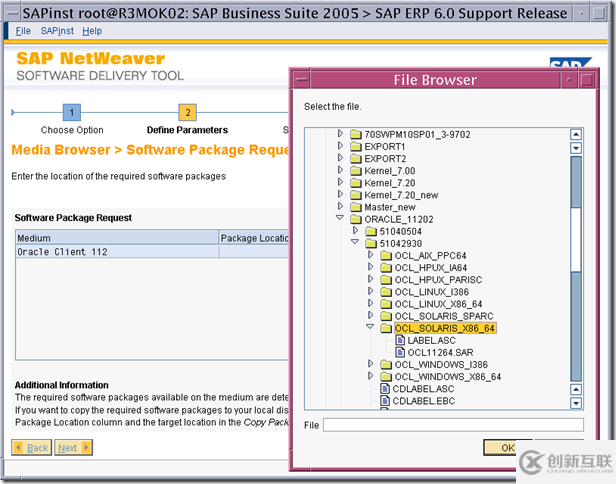Viewport: 616px width, 484px height.
Task: Select step 2 Define Parameters marker
Action: pyautogui.click(x=187, y=113)
